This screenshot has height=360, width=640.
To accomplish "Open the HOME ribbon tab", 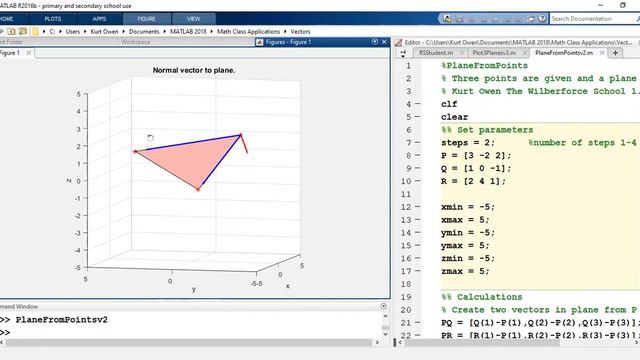I will pos(7,19).
